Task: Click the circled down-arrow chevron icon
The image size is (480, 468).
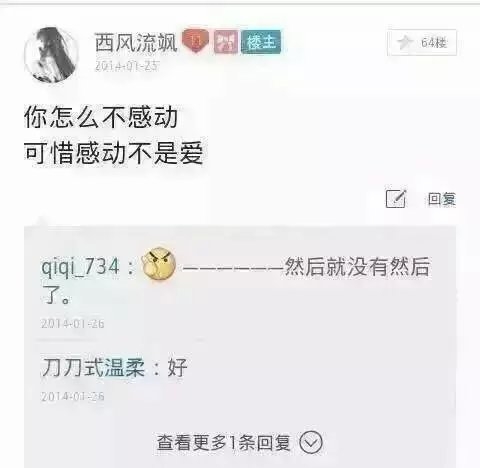Action: point(311,443)
